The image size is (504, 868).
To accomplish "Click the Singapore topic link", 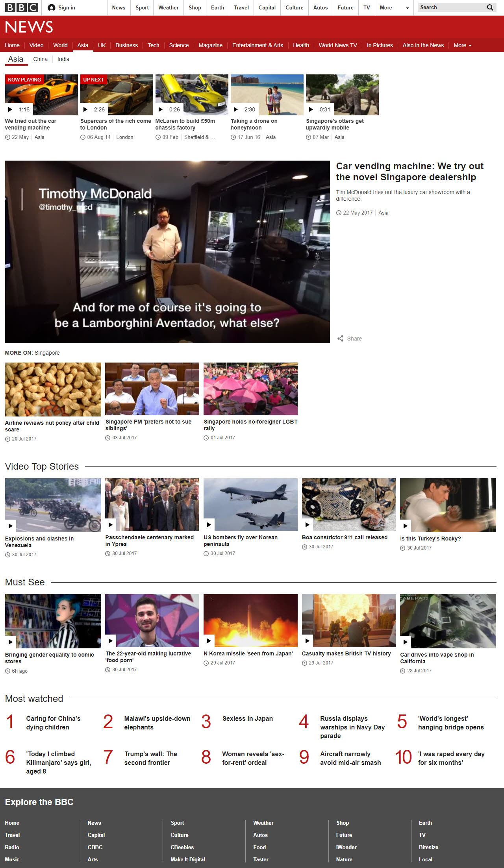I will (x=47, y=353).
